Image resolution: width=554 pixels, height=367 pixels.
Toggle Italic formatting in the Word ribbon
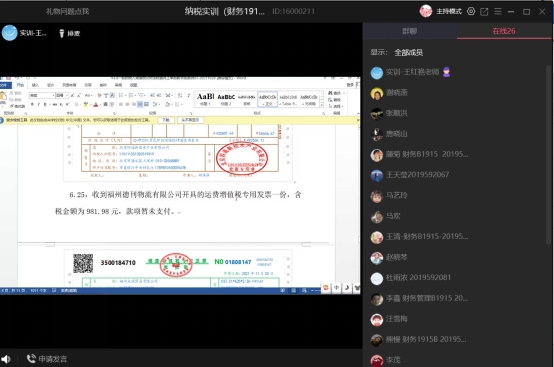pyautogui.click(x=39, y=105)
